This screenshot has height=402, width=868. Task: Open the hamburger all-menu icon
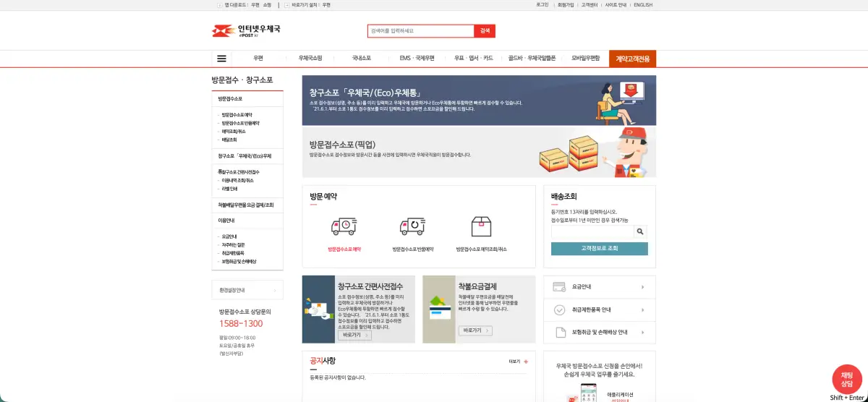pyautogui.click(x=221, y=59)
